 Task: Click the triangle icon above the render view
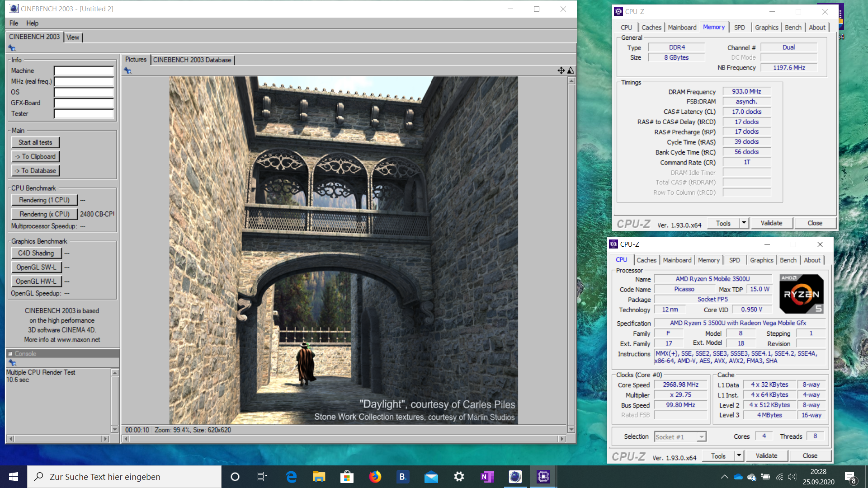click(x=571, y=70)
